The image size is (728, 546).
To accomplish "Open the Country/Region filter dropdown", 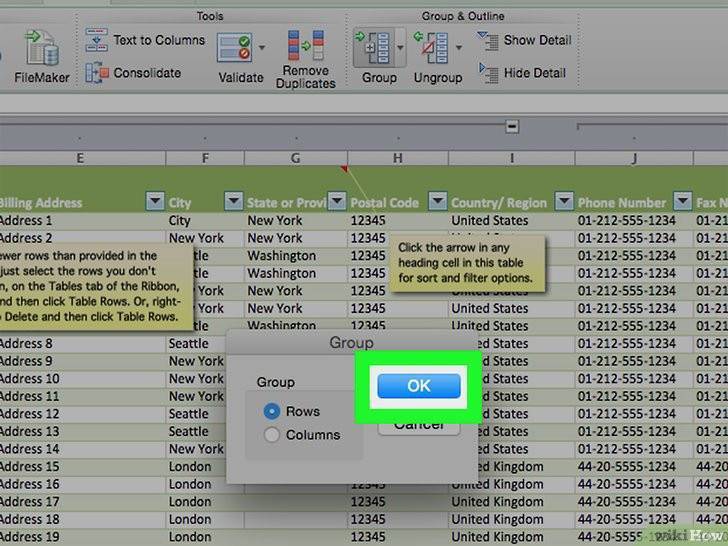I will 563,202.
